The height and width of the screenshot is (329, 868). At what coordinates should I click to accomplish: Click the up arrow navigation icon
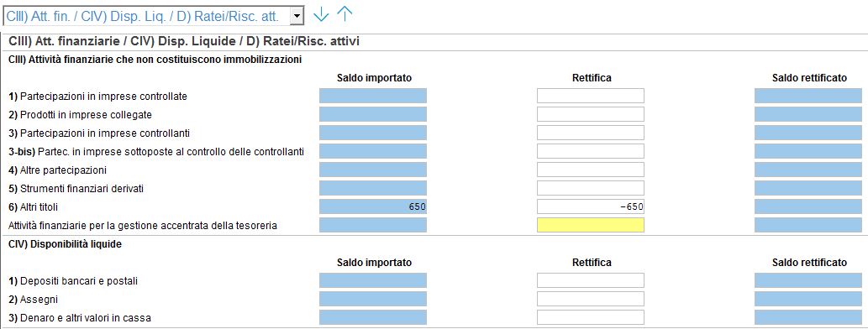[345, 14]
